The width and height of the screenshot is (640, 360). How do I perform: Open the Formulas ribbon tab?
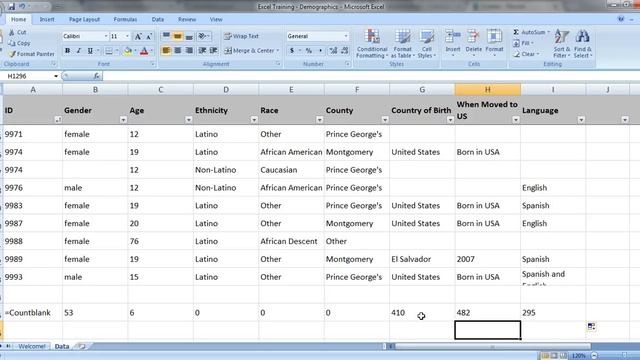click(125, 19)
